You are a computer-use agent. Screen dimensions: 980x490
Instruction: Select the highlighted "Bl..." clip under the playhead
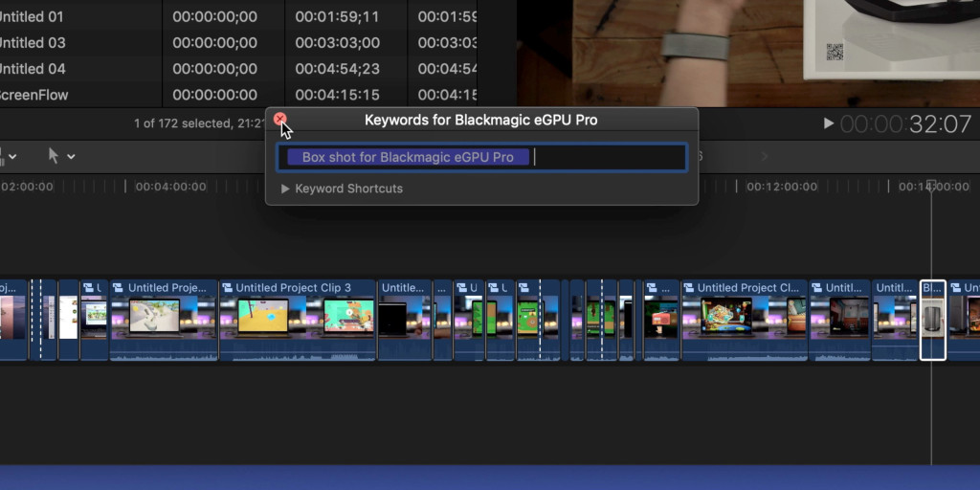pos(932,321)
